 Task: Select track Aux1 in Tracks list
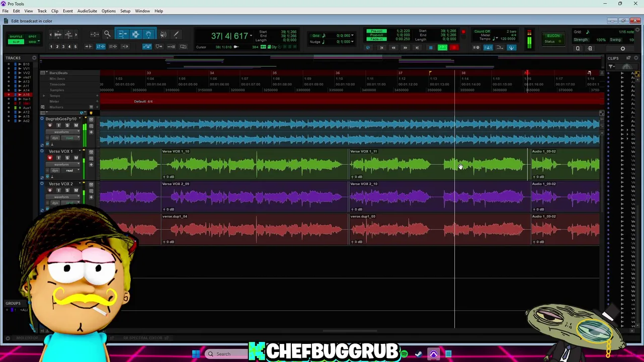(x=27, y=108)
